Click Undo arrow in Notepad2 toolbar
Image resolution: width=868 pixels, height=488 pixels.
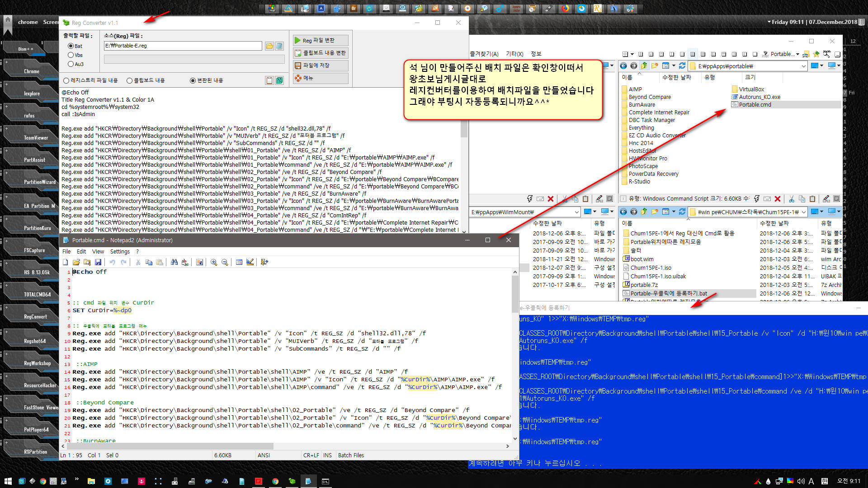point(113,262)
